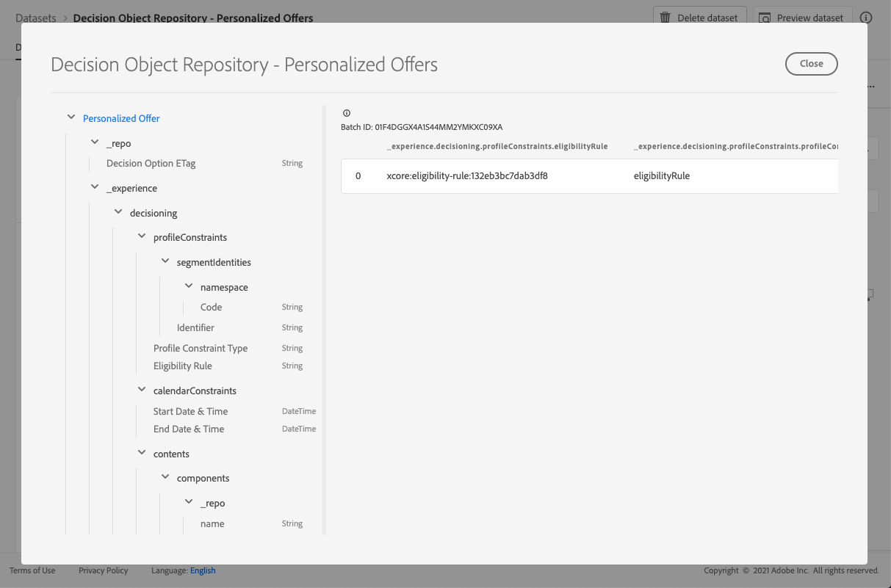Go to Datasets breadcrumb

35,18
